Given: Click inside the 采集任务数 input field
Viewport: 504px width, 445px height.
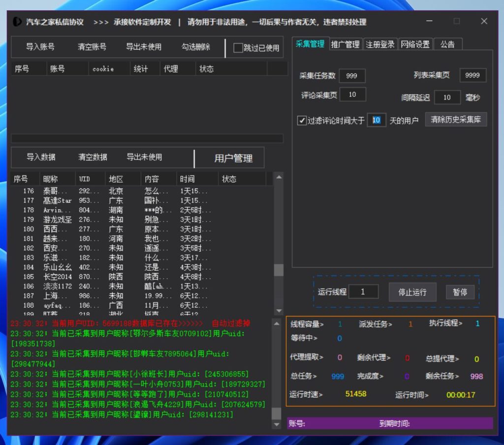Looking at the screenshot, I should tap(352, 76).
